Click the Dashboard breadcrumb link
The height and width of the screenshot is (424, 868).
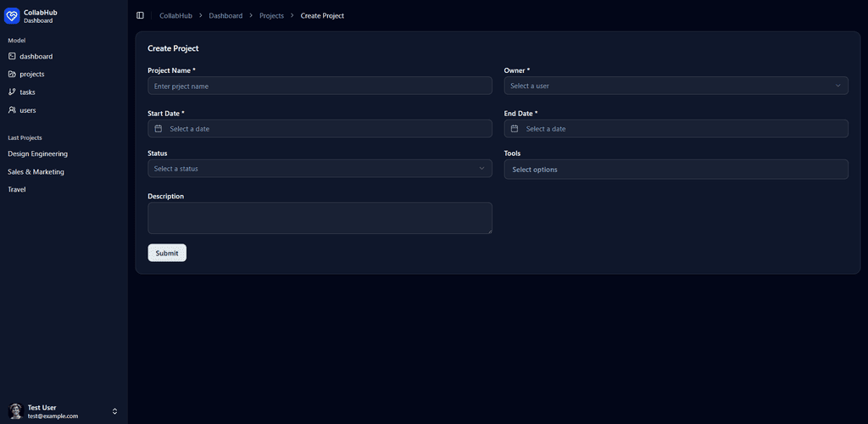[225, 15]
